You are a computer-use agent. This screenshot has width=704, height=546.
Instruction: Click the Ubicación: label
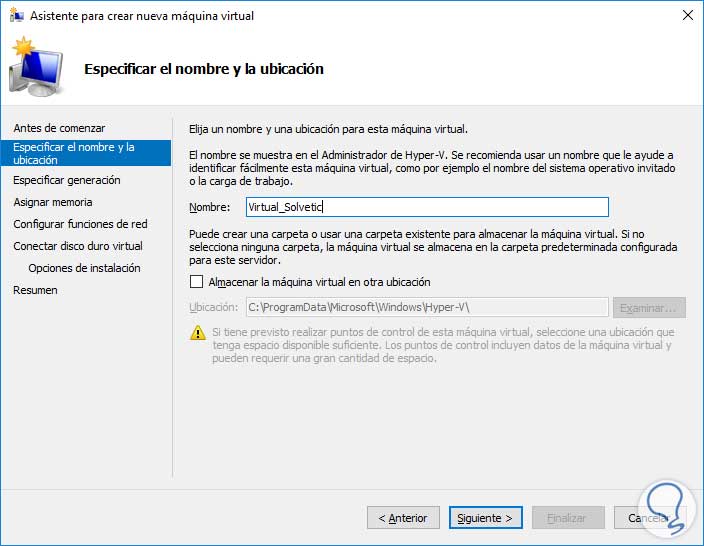pyautogui.click(x=213, y=308)
